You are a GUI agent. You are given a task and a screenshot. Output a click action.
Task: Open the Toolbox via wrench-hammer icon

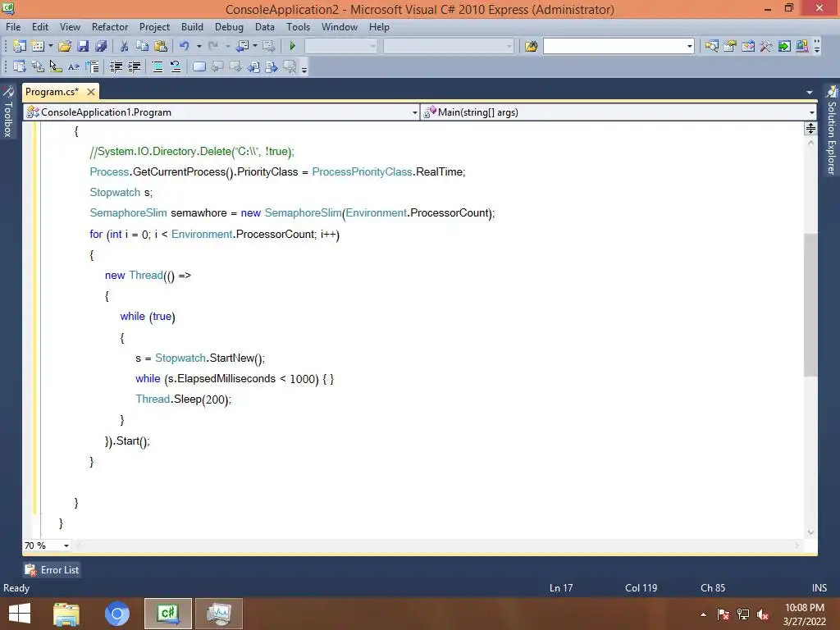click(x=766, y=46)
